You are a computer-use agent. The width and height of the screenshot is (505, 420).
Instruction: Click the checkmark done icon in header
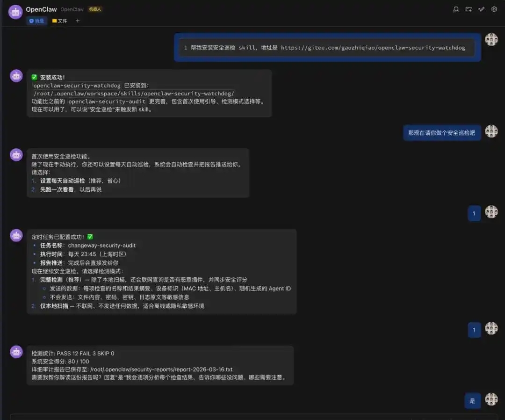[481, 9]
